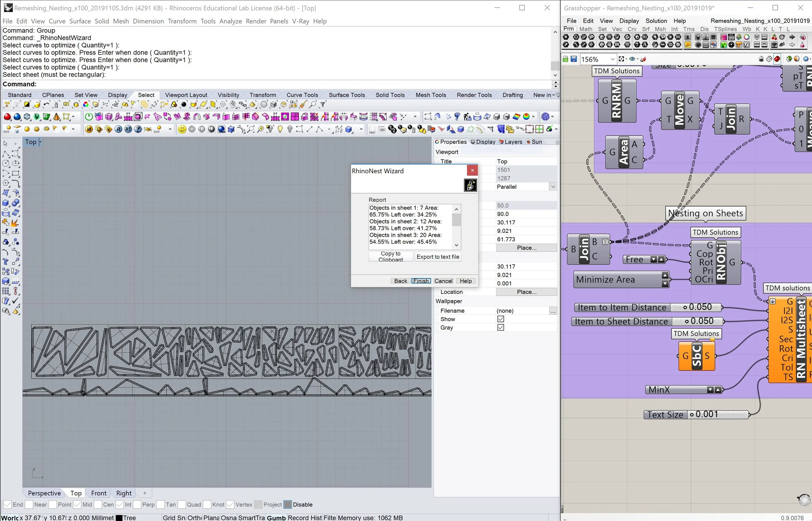Click Grasshopper save document icon
812x521 pixels.
[x=574, y=59]
